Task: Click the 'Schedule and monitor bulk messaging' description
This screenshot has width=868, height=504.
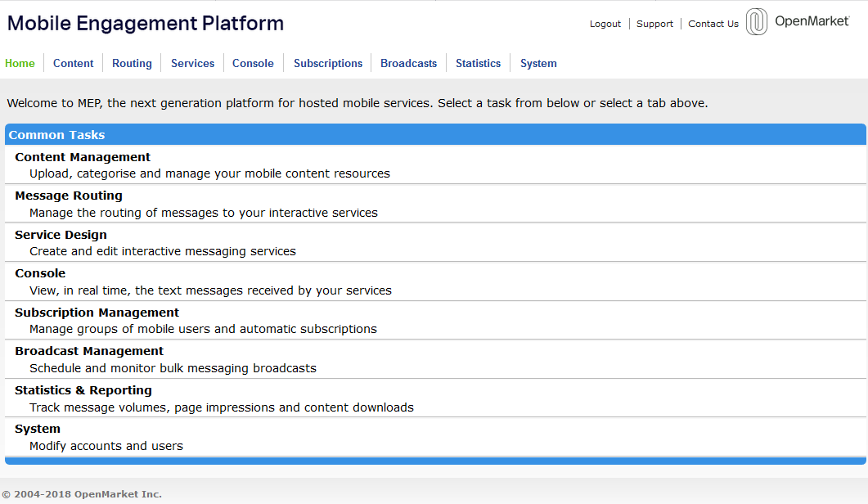Action: [173, 368]
